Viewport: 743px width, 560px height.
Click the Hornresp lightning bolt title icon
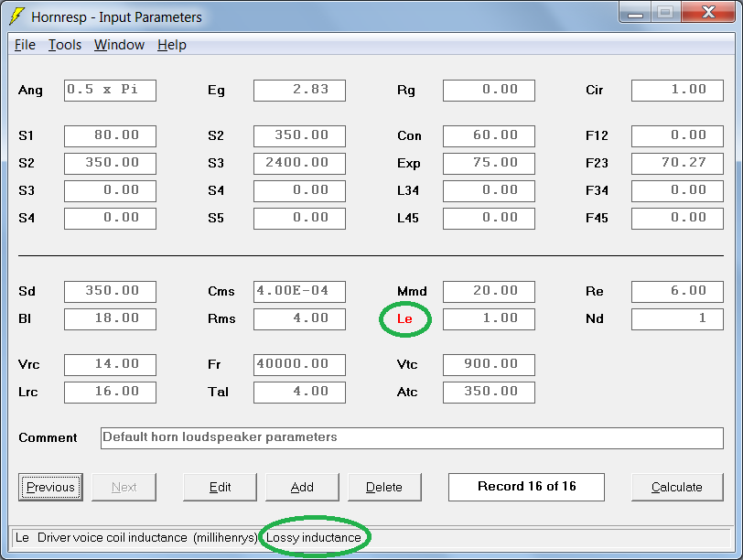tap(17, 16)
